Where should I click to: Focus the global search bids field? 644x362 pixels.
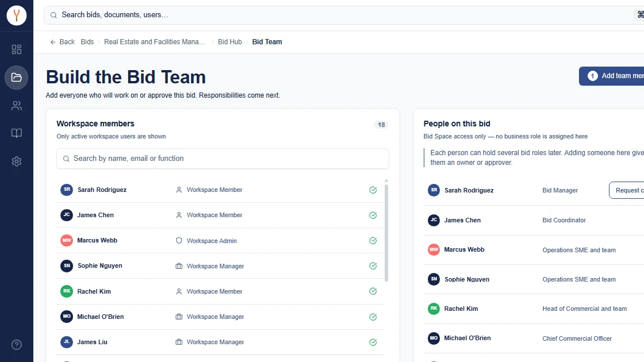pyautogui.click(x=344, y=15)
